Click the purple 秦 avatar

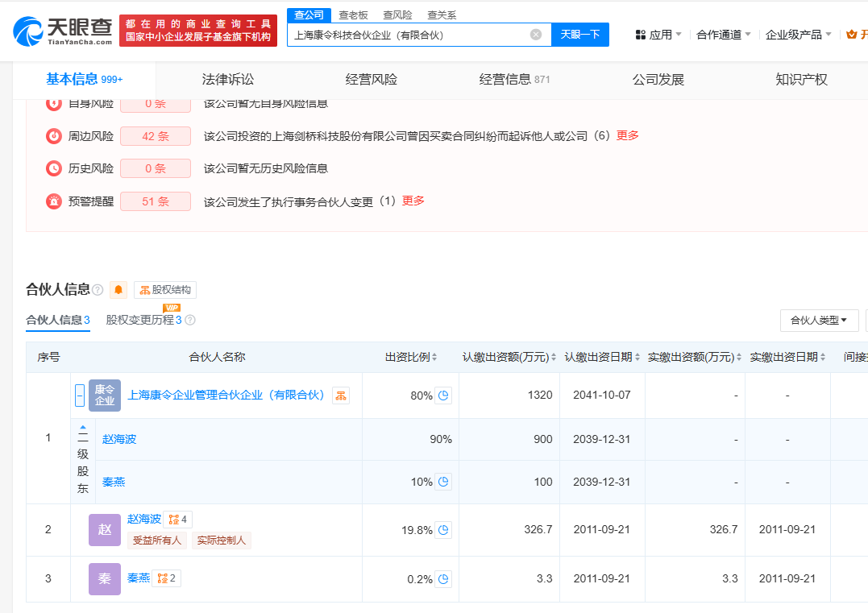(105, 579)
